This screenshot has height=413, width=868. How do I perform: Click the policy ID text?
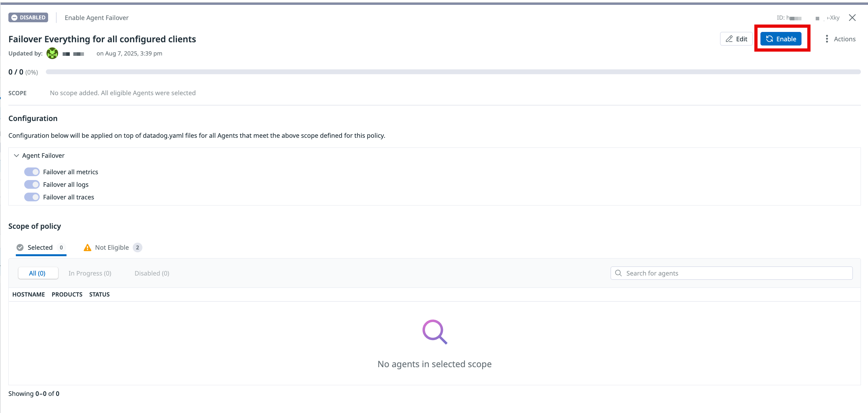tap(808, 18)
